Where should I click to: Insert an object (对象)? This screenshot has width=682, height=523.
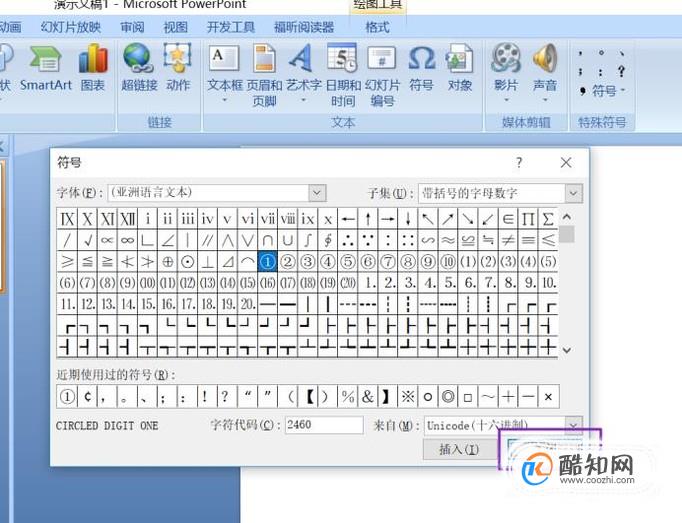point(460,67)
